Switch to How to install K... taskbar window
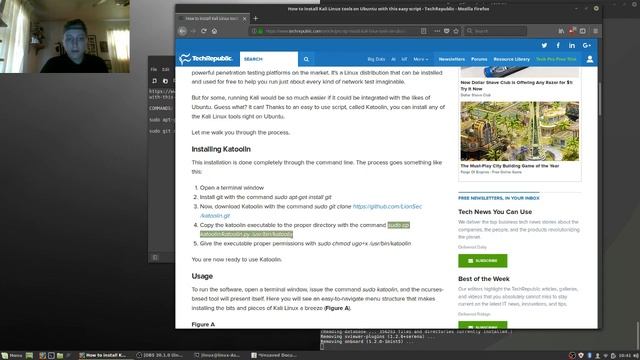640x360 pixels. pos(105,356)
